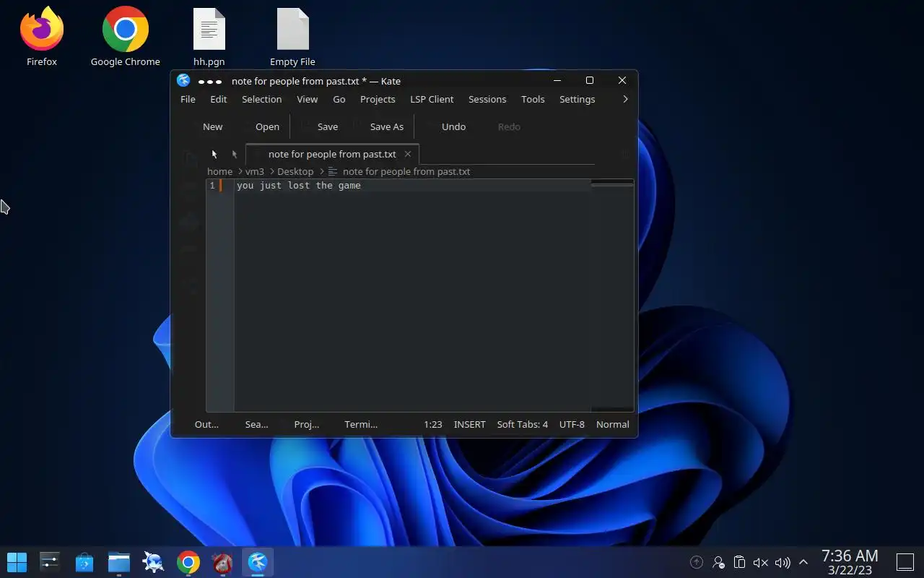Click the Undo toolbar button
This screenshot has width=924, height=578.
coord(453,126)
